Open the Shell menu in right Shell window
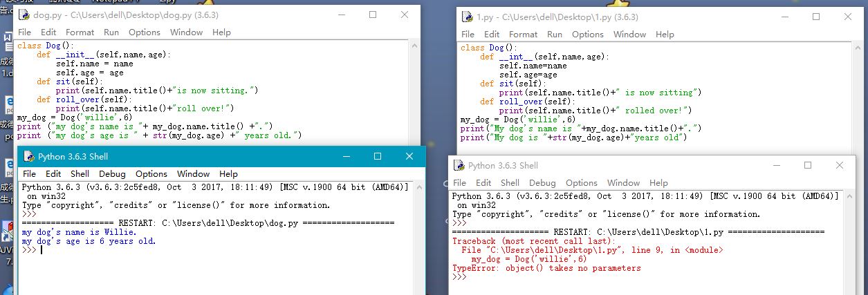The height and width of the screenshot is (295, 868). point(510,183)
